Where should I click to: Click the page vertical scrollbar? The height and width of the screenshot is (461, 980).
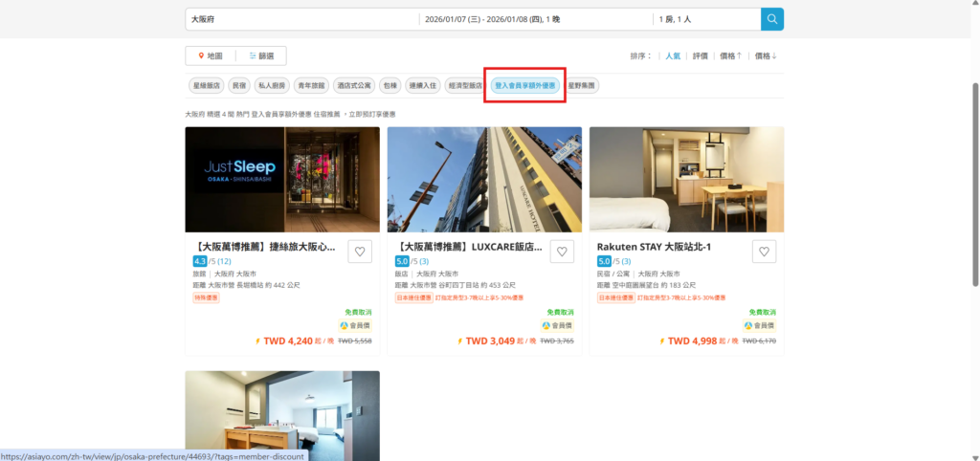tap(975, 185)
